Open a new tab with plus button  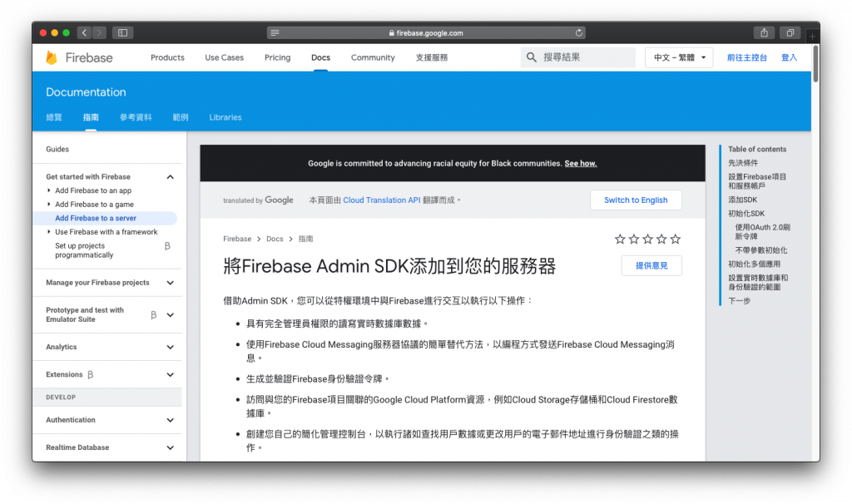812,36
